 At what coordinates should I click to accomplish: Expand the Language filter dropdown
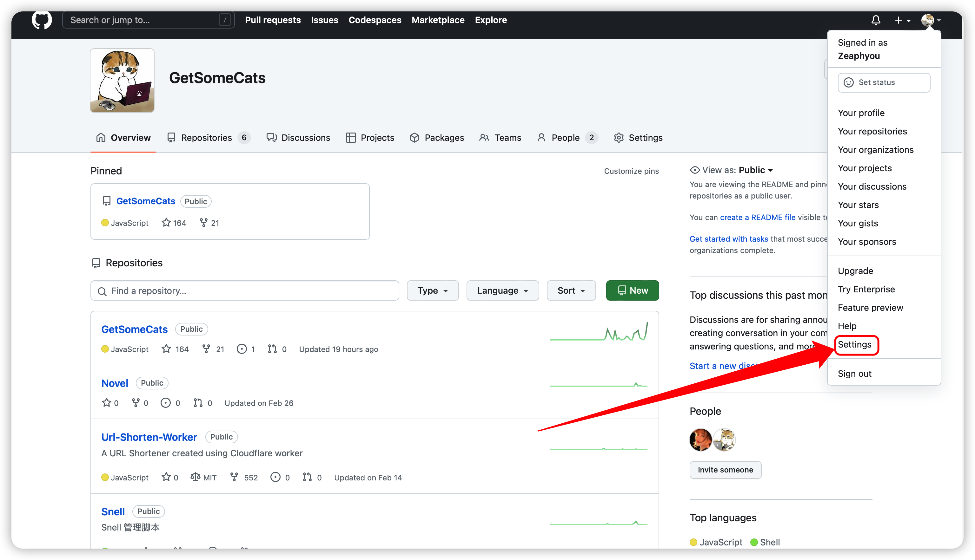pyautogui.click(x=502, y=291)
